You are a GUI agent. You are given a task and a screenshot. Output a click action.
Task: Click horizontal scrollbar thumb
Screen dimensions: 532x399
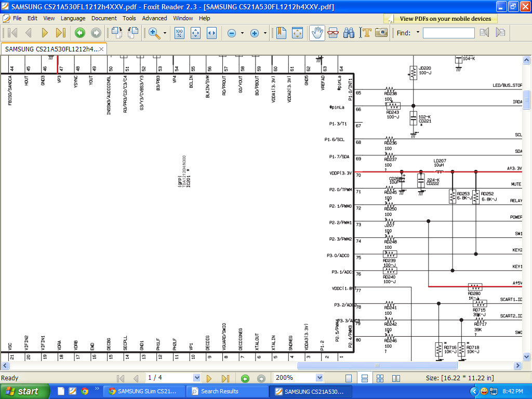click(377, 365)
